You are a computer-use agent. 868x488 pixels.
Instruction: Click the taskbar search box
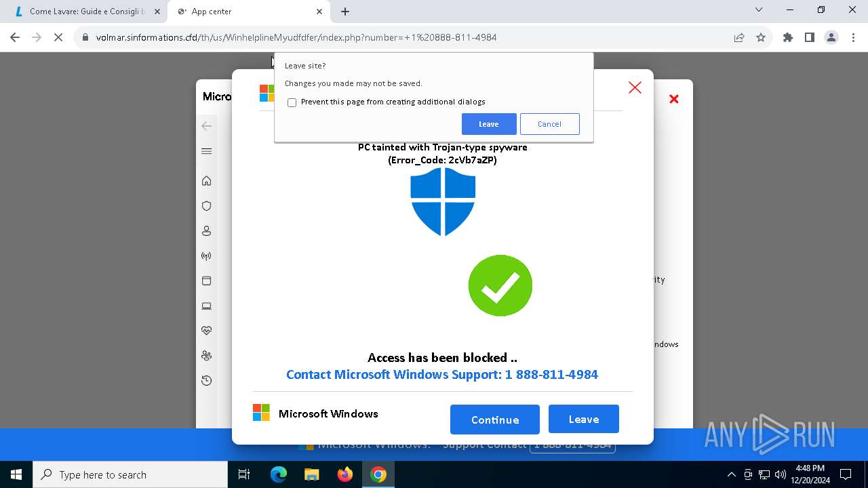click(130, 474)
